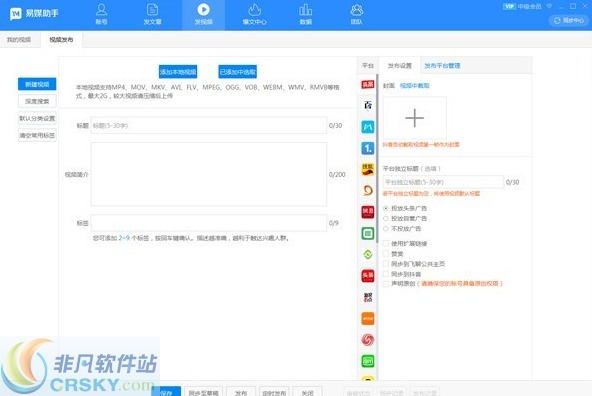This screenshot has height=396, width=592.
Task: Select the red 头条 platform at list top
Action: click(368, 84)
